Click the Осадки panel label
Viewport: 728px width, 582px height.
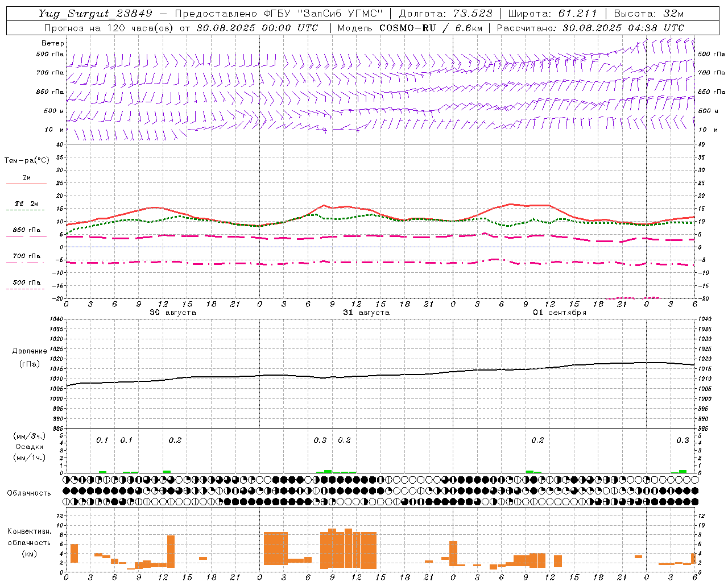pos(30,447)
